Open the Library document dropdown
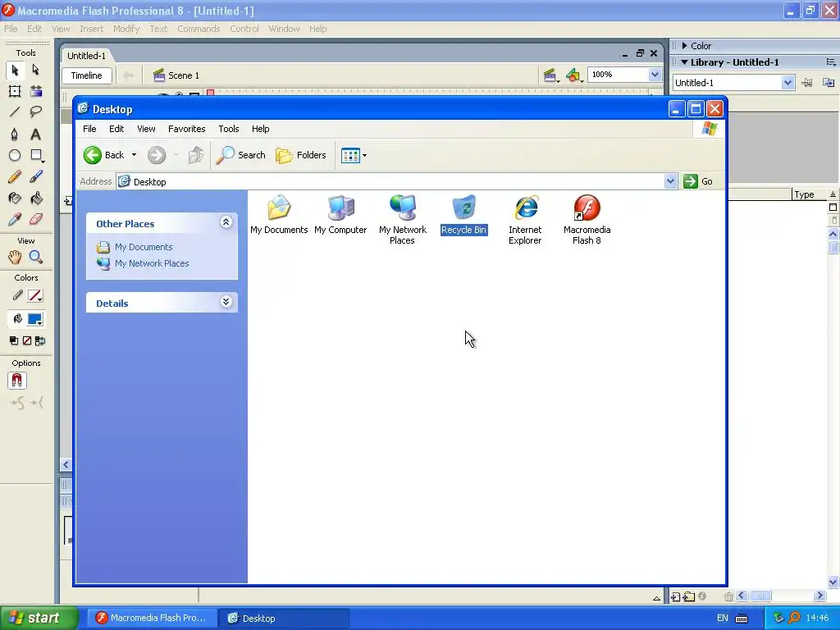 coord(787,83)
